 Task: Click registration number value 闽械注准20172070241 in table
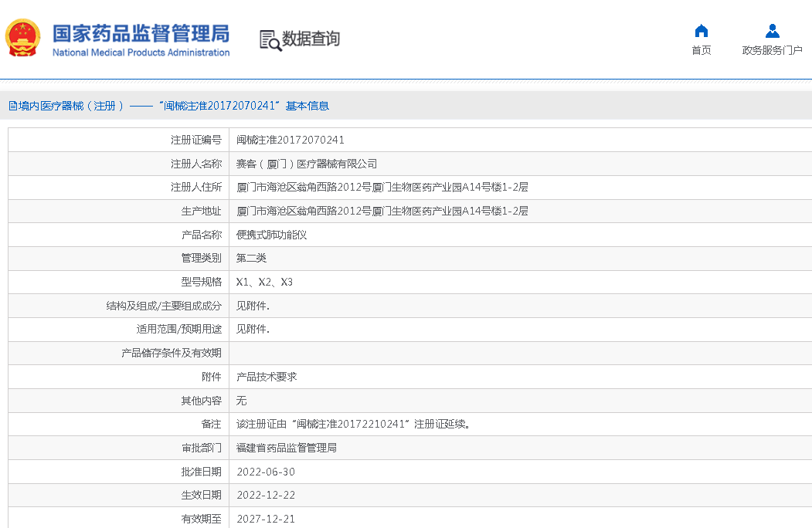point(290,140)
